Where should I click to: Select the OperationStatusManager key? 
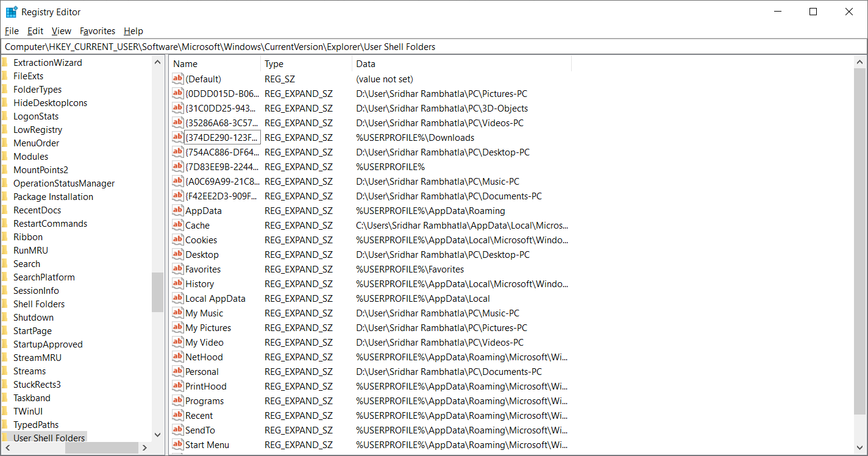(x=64, y=183)
